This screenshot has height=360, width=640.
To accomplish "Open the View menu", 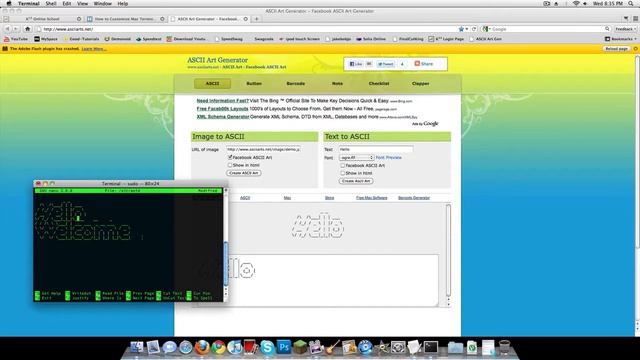I will coord(82,3).
